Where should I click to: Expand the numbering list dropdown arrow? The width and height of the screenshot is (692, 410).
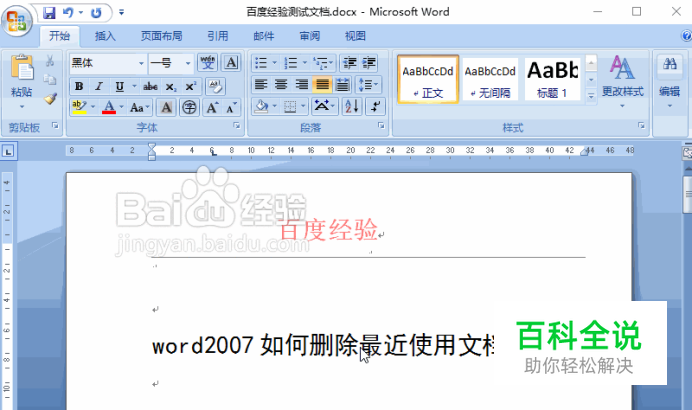point(305,63)
